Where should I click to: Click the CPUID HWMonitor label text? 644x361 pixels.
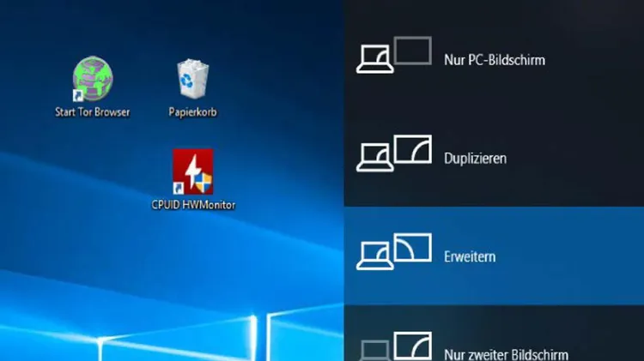(x=193, y=205)
